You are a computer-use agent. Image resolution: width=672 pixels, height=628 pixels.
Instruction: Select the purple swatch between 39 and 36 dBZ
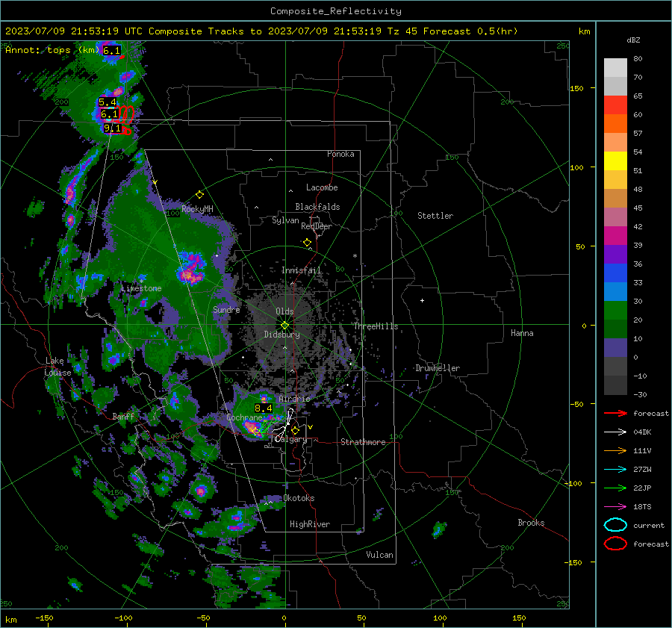615,254
